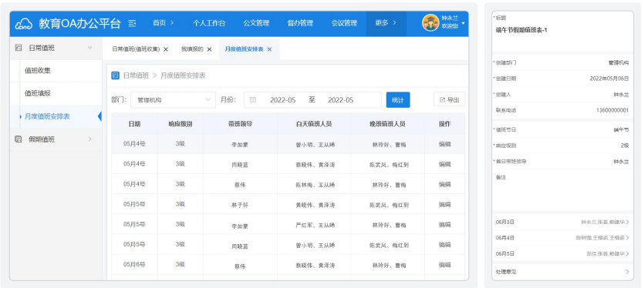
Task: Toggle the sidebar collapse icon beside platform title
Action: click(x=132, y=23)
